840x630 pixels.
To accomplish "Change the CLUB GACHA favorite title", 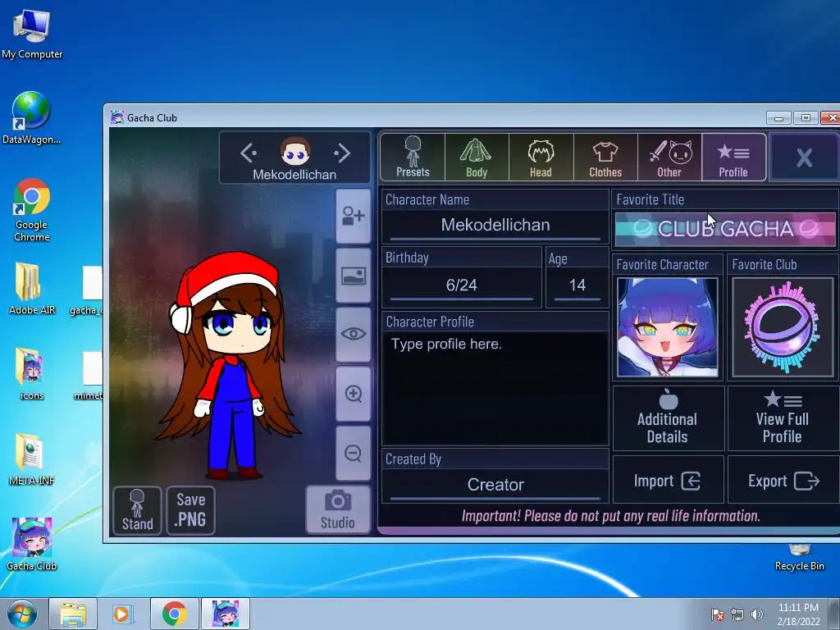I will 725,230.
